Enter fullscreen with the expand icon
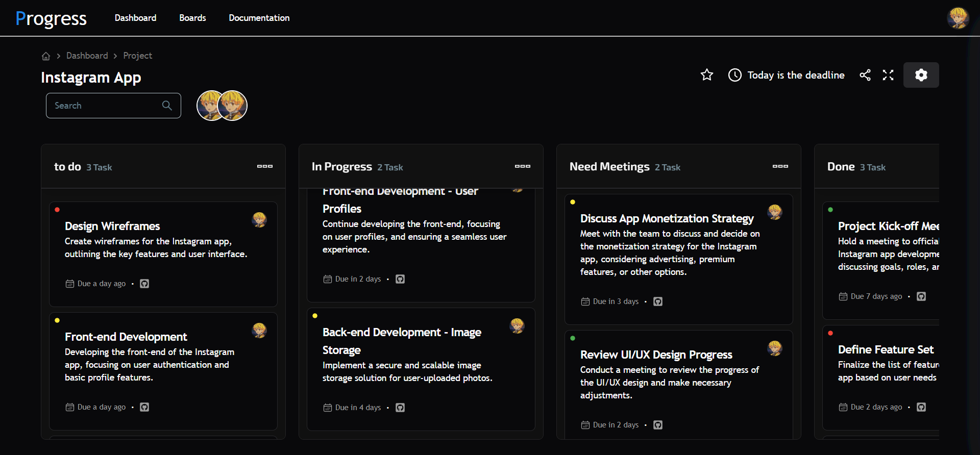Screen dimensions: 980x455 [x=888, y=75]
